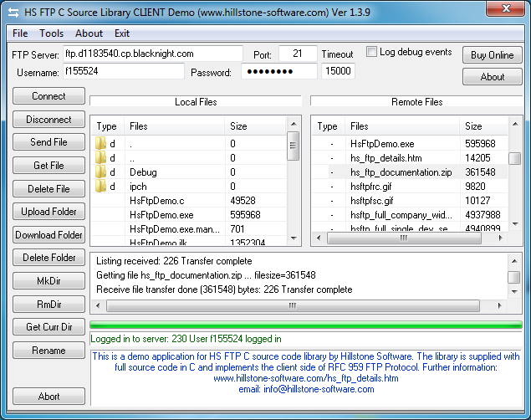Click the Disconnect button
This screenshot has width=531, height=420.
pos(49,120)
